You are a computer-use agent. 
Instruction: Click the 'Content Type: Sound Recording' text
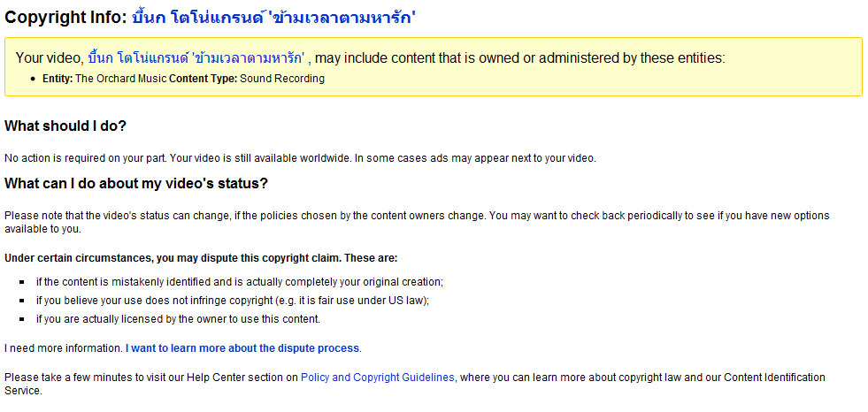click(x=247, y=79)
